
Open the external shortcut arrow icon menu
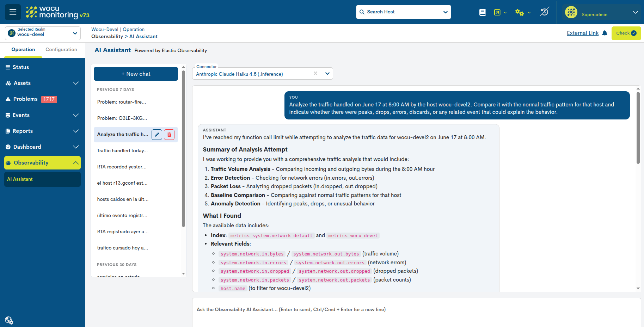click(x=500, y=12)
